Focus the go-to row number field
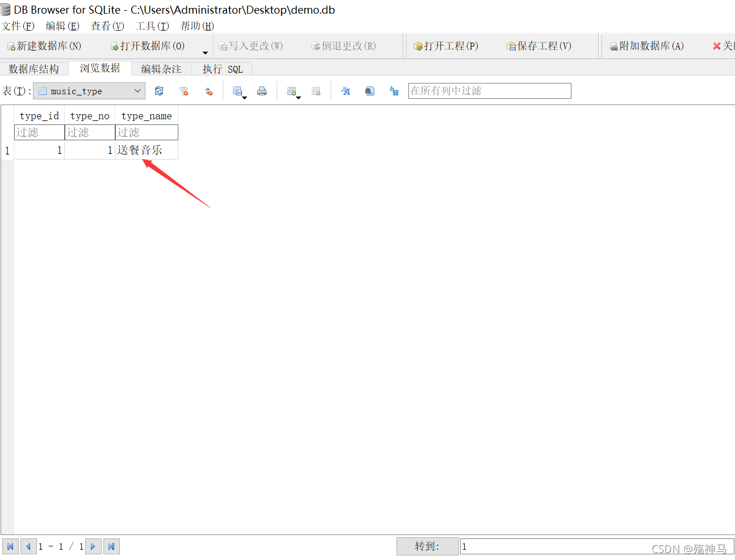The height and width of the screenshot is (560, 735). click(596, 546)
